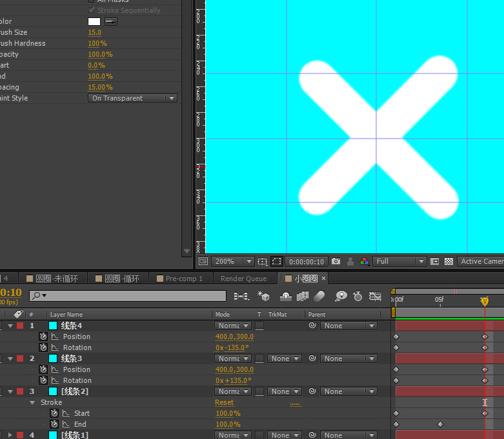The height and width of the screenshot is (439, 504).
Task: Switch to the Pre-comp 1 tab
Action: (x=180, y=278)
